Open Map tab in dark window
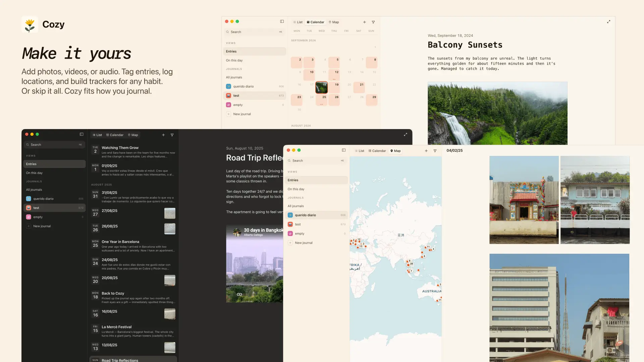Viewport: 644px width, 362px height. point(133,135)
